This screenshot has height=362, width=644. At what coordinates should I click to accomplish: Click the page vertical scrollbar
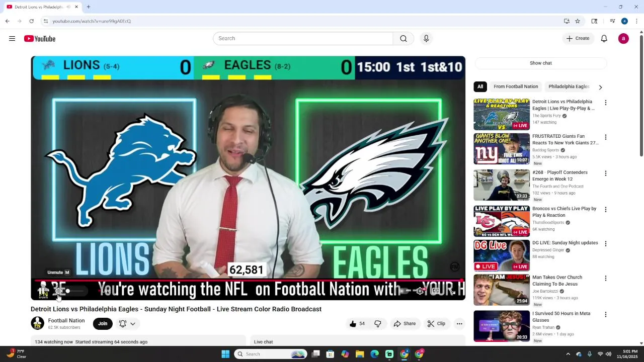(641, 96)
